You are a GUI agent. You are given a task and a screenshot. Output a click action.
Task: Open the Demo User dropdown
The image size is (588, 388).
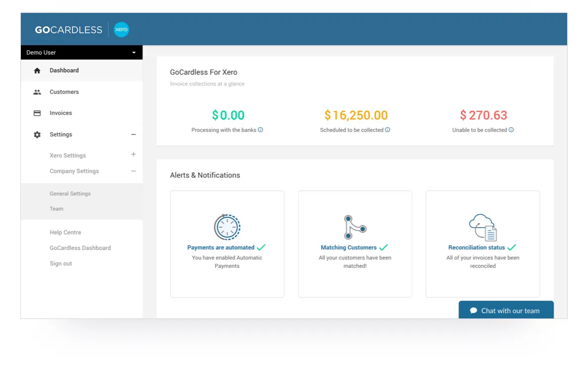point(81,53)
